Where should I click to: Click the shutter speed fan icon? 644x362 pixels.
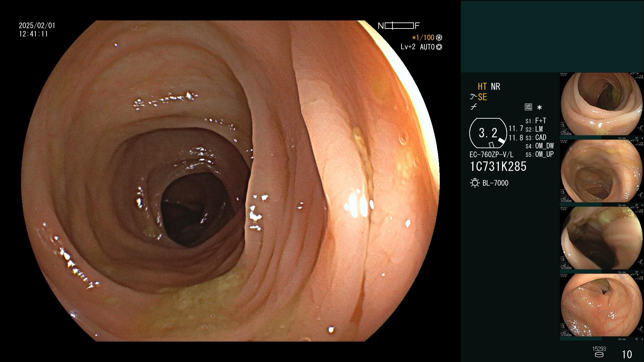(439, 38)
